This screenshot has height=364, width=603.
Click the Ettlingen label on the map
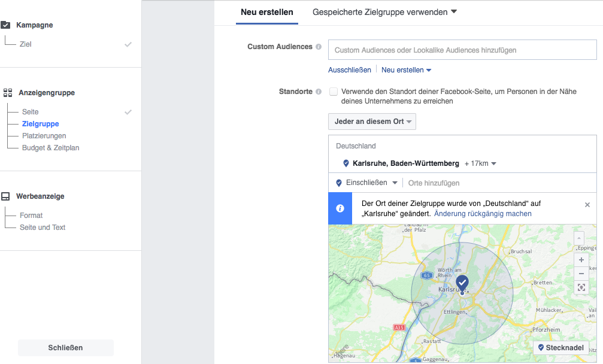454,312
